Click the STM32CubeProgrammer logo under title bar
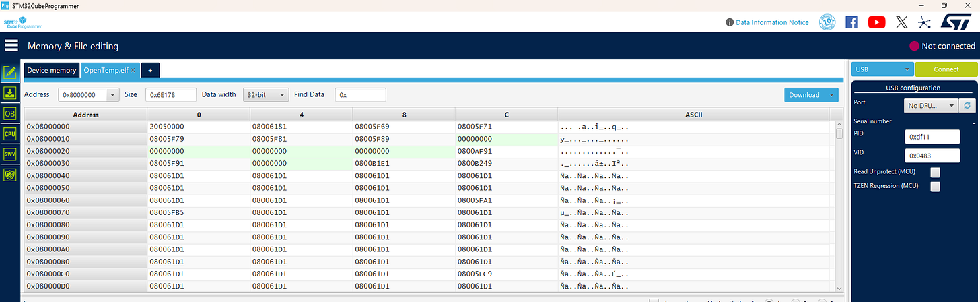This screenshot has height=302, width=980. tap(23, 23)
